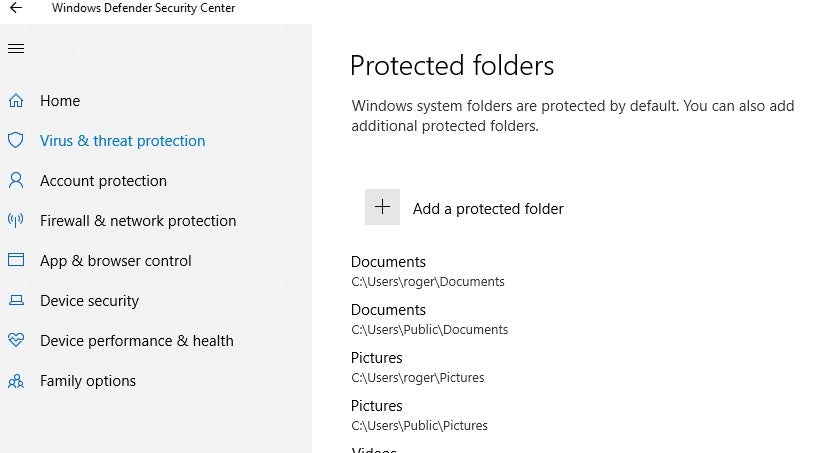Viewport: 826px width, 453px height.
Task: Click the App & browser window icon
Action: (16, 260)
